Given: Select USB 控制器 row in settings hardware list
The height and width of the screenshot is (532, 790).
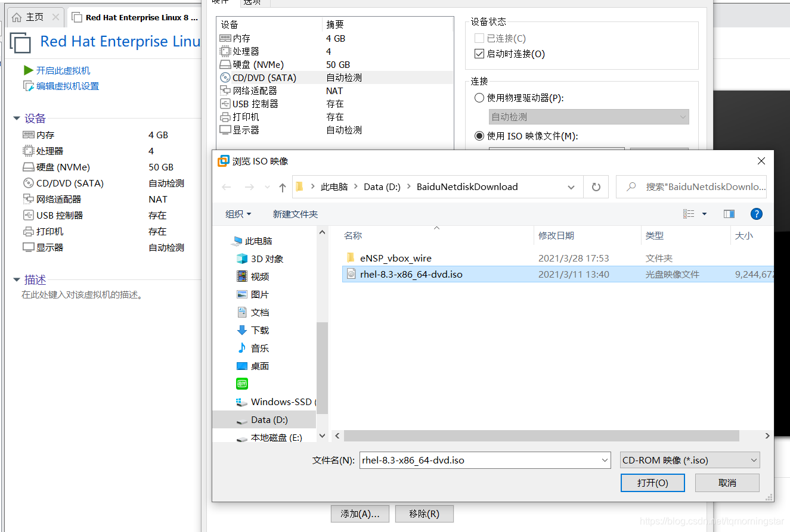Looking at the screenshot, I should [x=335, y=104].
